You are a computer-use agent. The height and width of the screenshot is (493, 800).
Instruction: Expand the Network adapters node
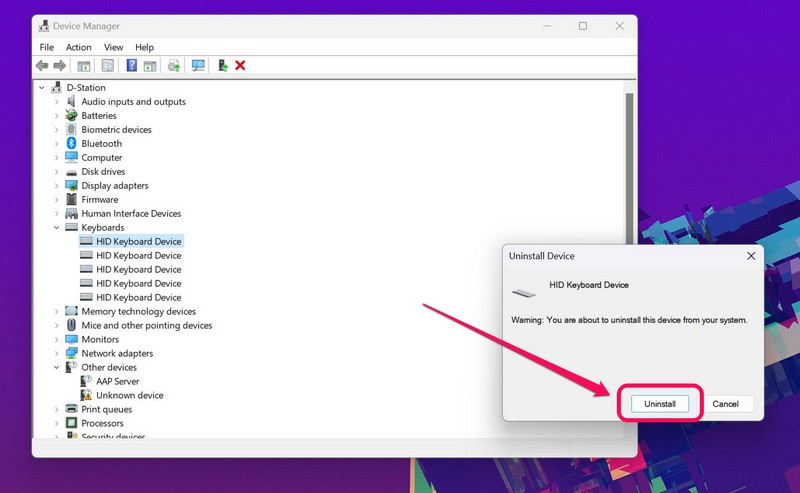pos(56,354)
